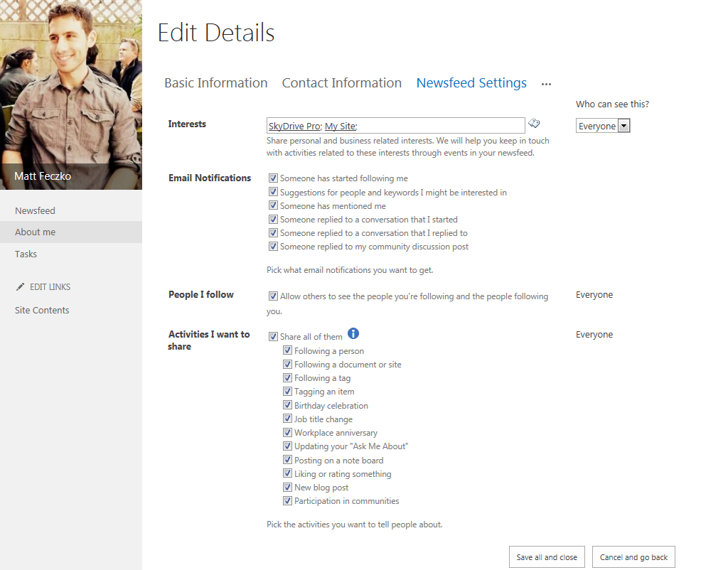Toggle 'Someone has mentioned me' checkbox
This screenshot has height=570, width=728.
click(273, 205)
